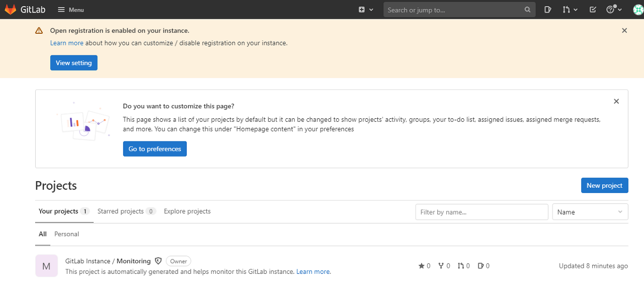Open the merge requests navbar dropdown

tap(570, 10)
